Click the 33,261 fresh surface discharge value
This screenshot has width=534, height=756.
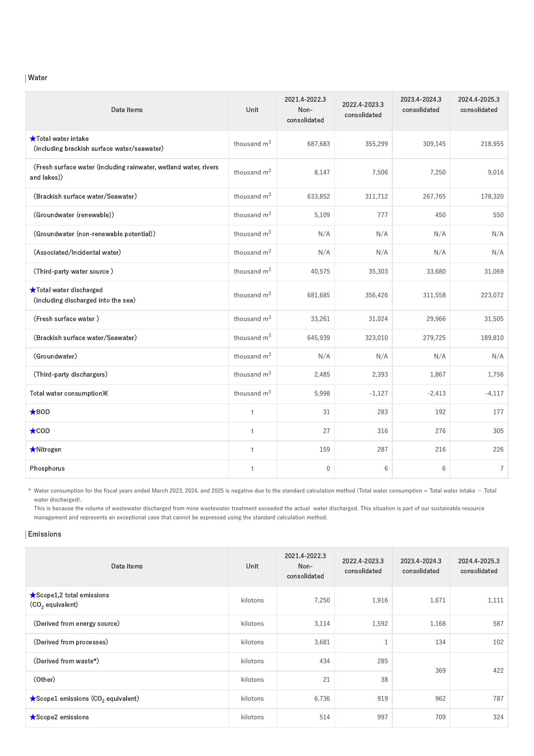(x=320, y=319)
